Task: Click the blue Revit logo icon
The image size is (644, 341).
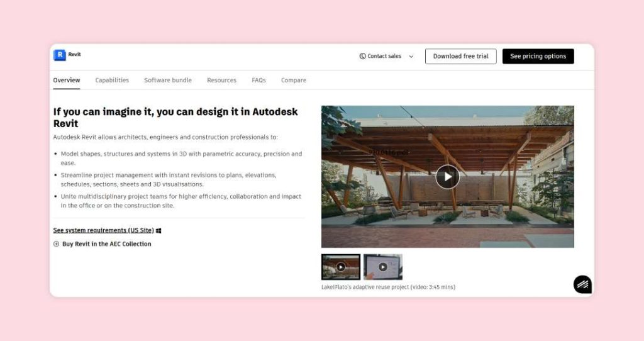Action: [60, 55]
